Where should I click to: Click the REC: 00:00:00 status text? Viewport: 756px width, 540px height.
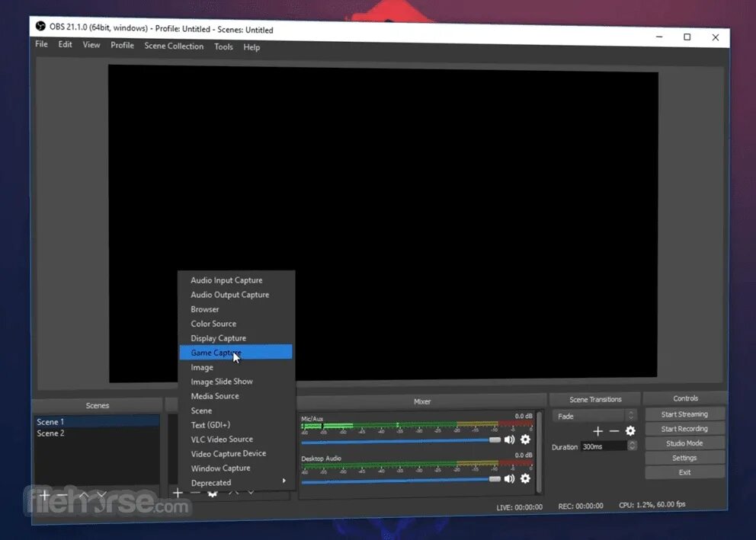(x=581, y=506)
